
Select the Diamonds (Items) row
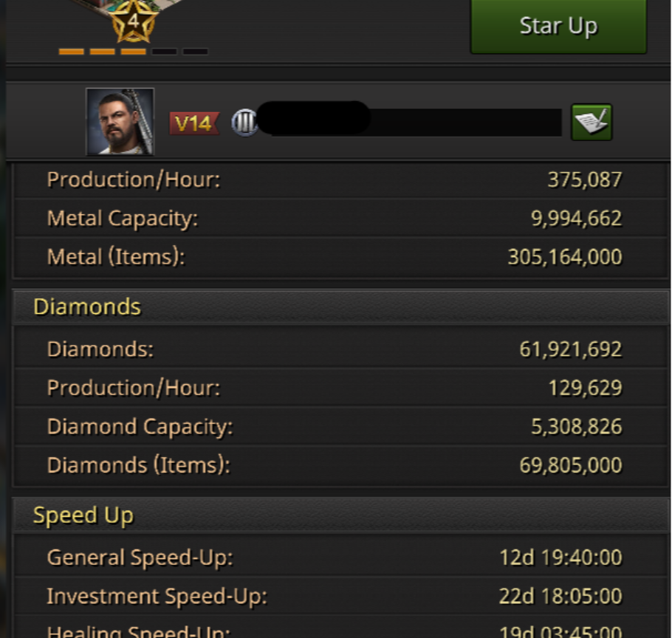point(335,465)
